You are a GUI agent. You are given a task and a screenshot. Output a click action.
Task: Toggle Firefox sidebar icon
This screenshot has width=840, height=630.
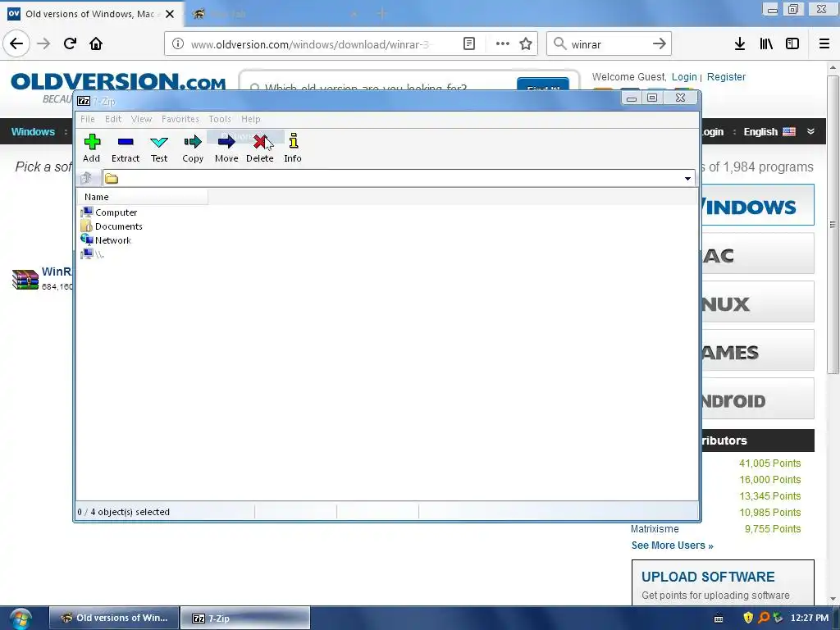792,44
